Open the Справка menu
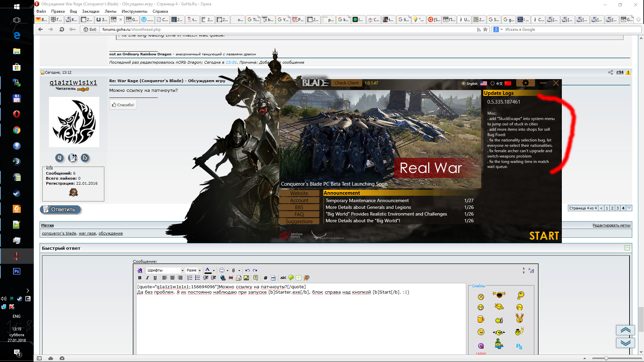 tap(160, 11)
